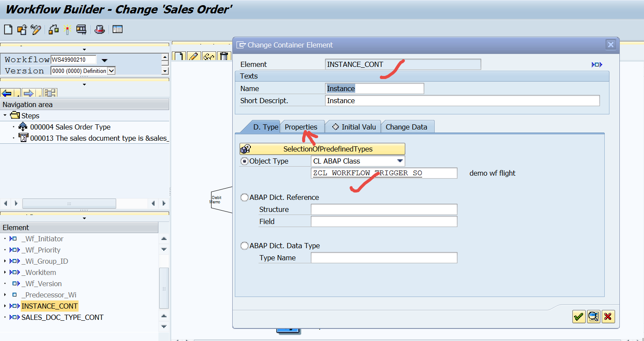
Task: Create a new workflow using the blank page icon
Action: (8, 29)
